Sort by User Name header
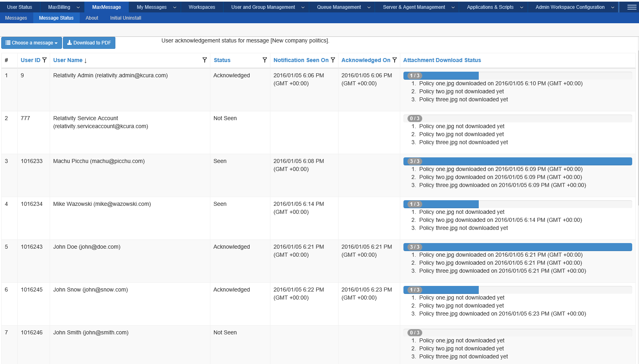The image size is (639, 364). 68,60
